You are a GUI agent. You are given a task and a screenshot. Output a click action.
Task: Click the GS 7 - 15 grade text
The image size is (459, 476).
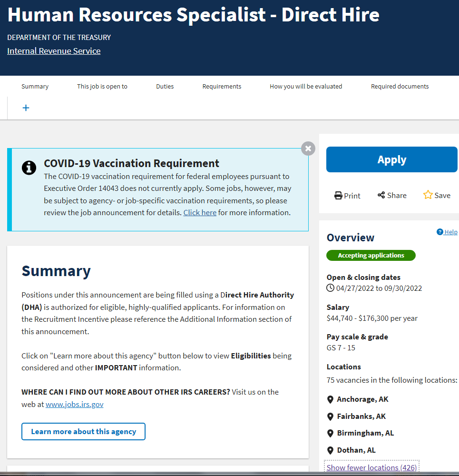[341, 348]
